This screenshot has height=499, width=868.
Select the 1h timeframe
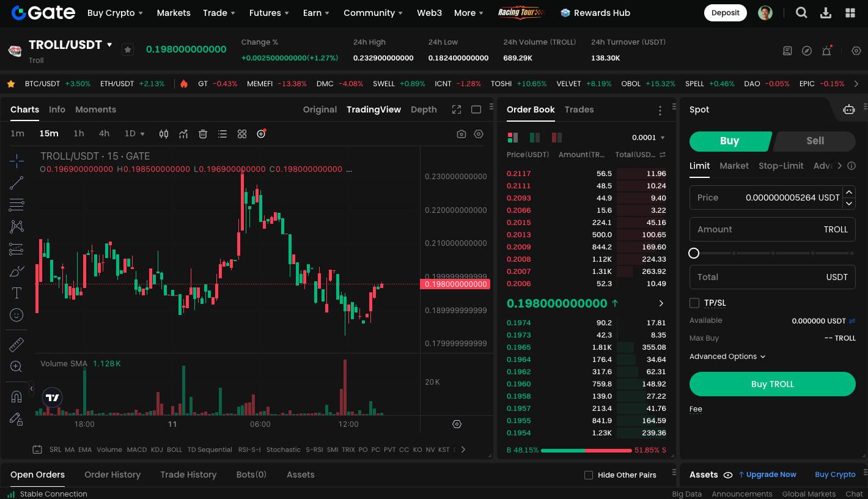[x=79, y=134]
